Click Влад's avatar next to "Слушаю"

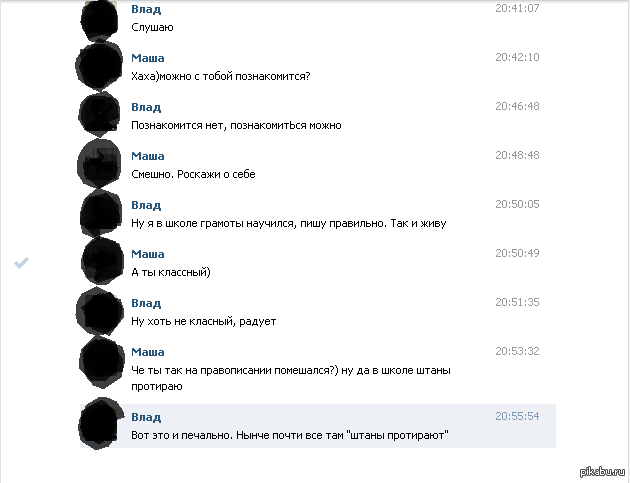point(100,20)
